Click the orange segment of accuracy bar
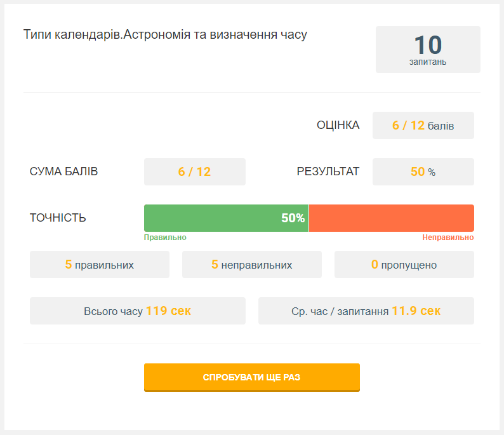Viewport: 504px width, 435px height. point(391,218)
